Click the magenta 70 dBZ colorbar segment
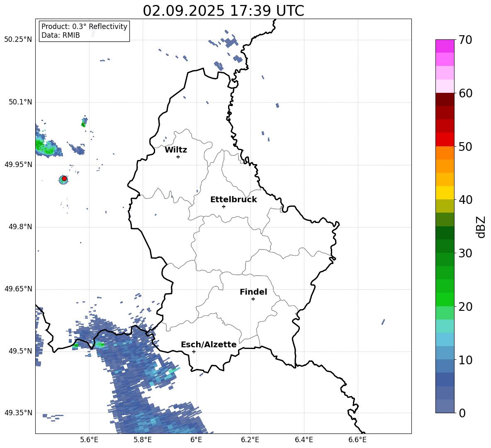491x448 pixels. (x=445, y=46)
